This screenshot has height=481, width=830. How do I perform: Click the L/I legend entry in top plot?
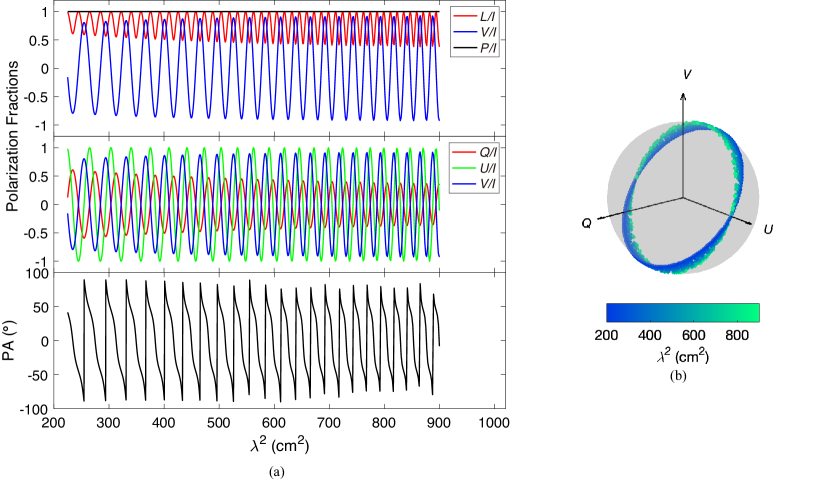pos(475,16)
